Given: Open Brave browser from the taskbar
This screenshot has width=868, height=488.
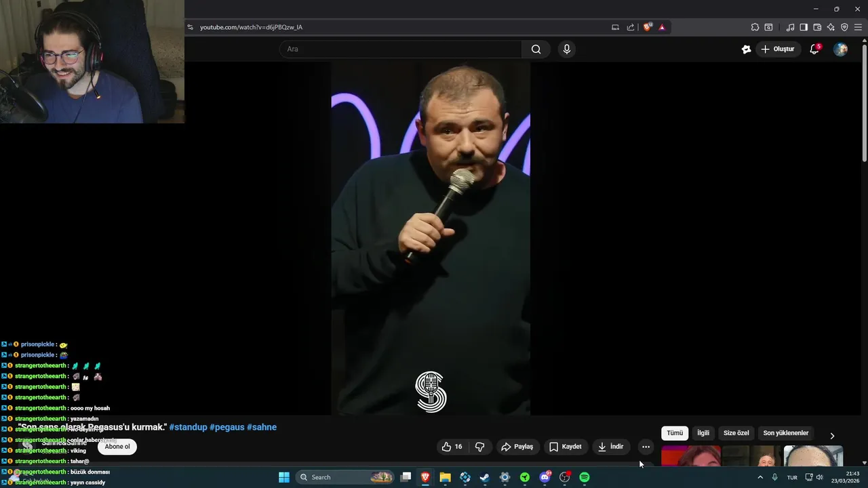Looking at the screenshot, I should pyautogui.click(x=425, y=477).
